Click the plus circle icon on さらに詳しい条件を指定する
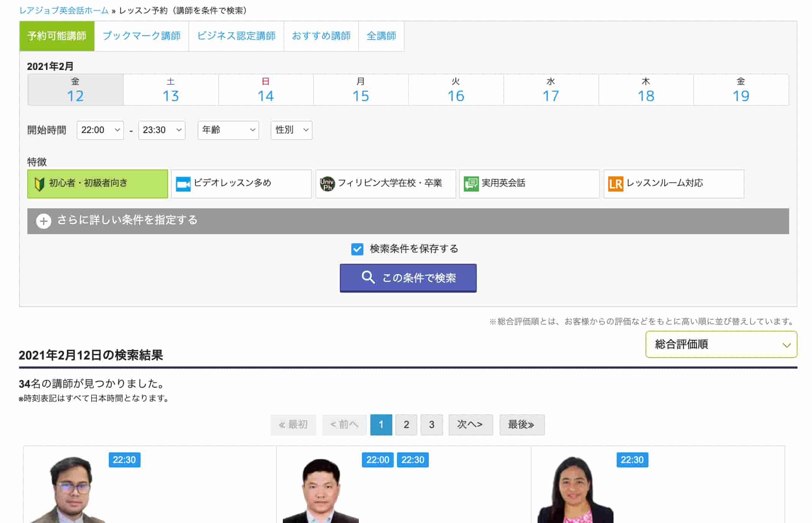Image resolution: width=812 pixels, height=523 pixels. 44,221
